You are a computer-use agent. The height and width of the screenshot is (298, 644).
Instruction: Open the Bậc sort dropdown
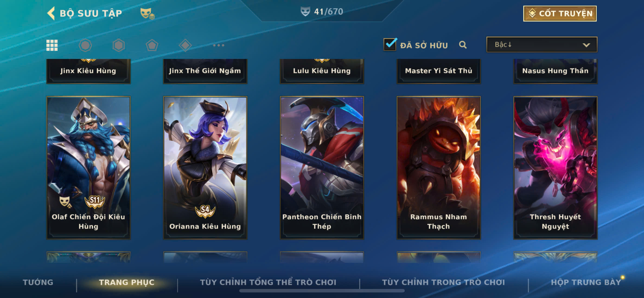click(542, 45)
